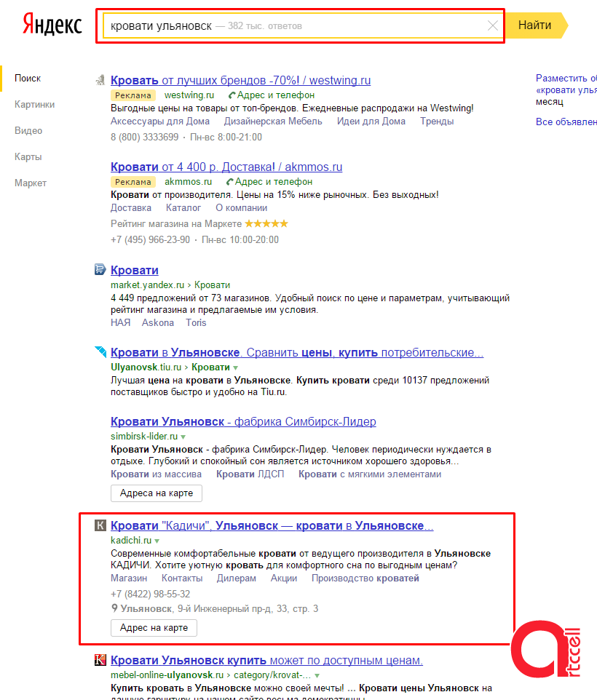Open the westwing.ru ad headline link

tap(241, 80)
